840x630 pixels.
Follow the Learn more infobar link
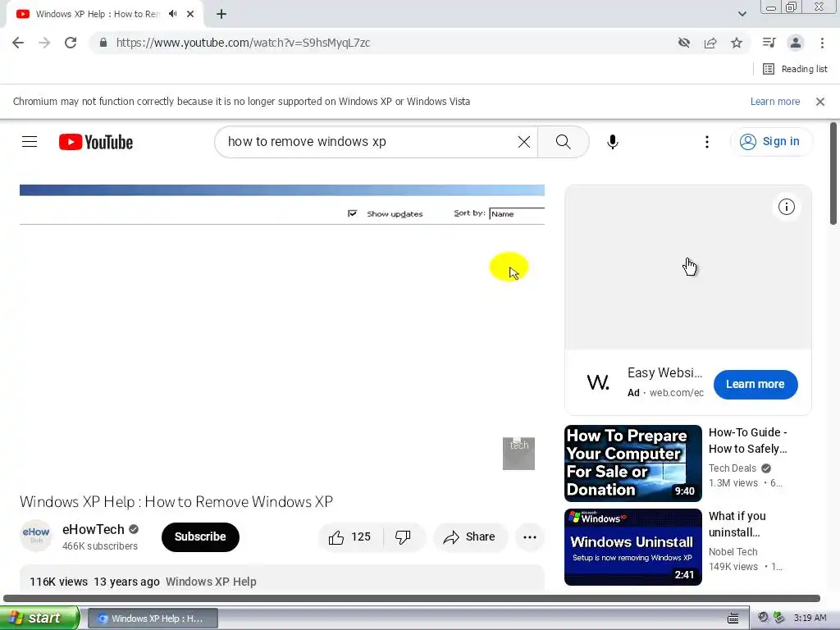point(774,101)
